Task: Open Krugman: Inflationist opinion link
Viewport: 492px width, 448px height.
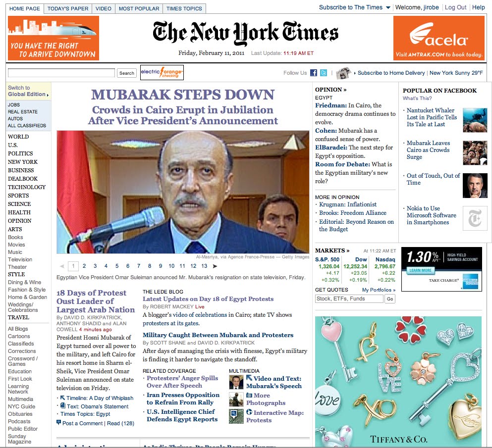Action: (348, 204)
